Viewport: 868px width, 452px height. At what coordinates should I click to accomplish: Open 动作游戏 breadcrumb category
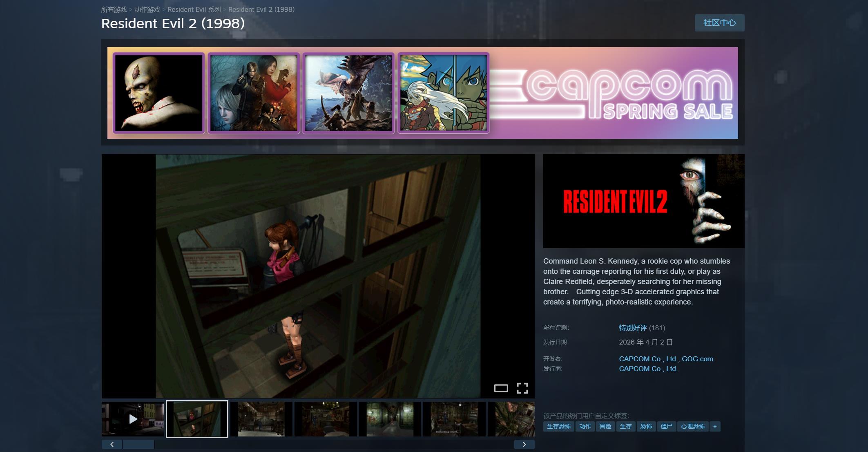[x=147, y=9]
